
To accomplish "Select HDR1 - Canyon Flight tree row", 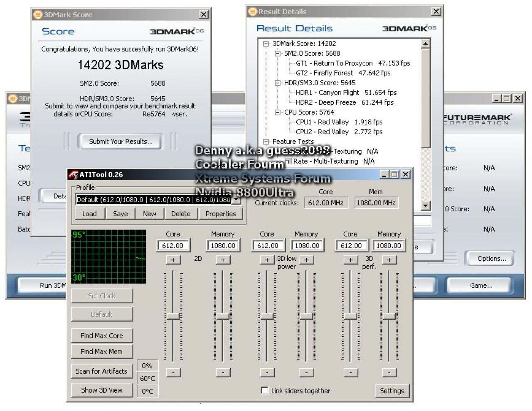I will pos(346,93).
